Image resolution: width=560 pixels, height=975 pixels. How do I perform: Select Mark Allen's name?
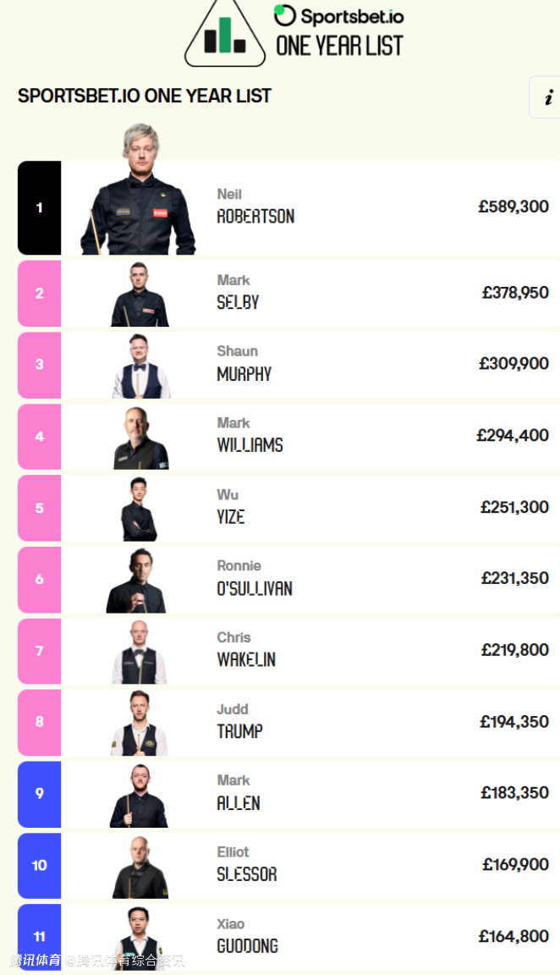click(238, 793)
